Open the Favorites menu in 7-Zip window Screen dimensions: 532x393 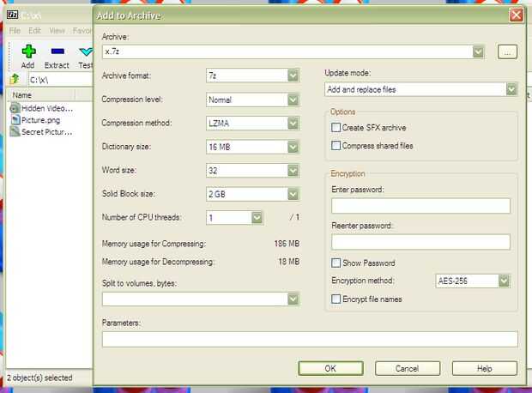(x=82, y=31)
